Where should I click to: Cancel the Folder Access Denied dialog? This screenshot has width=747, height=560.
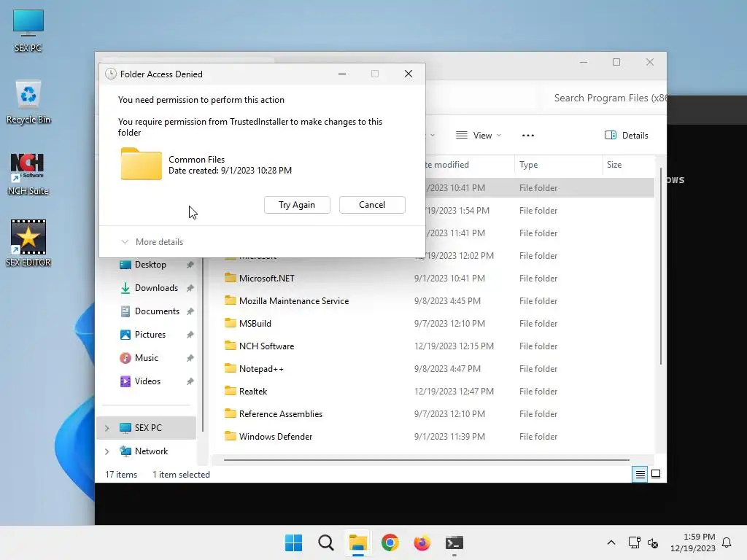coord(372,205)
